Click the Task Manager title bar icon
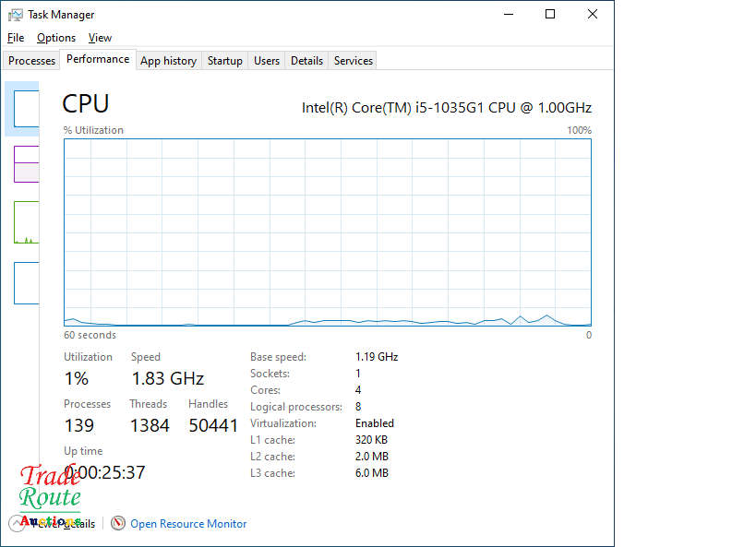This screenshot has width=756, height=547. pos(16,15)
